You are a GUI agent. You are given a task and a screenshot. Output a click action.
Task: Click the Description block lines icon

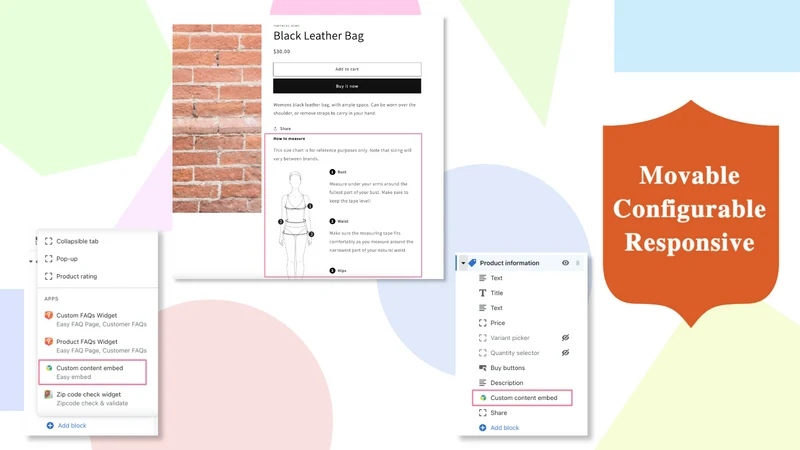(483, 383)
